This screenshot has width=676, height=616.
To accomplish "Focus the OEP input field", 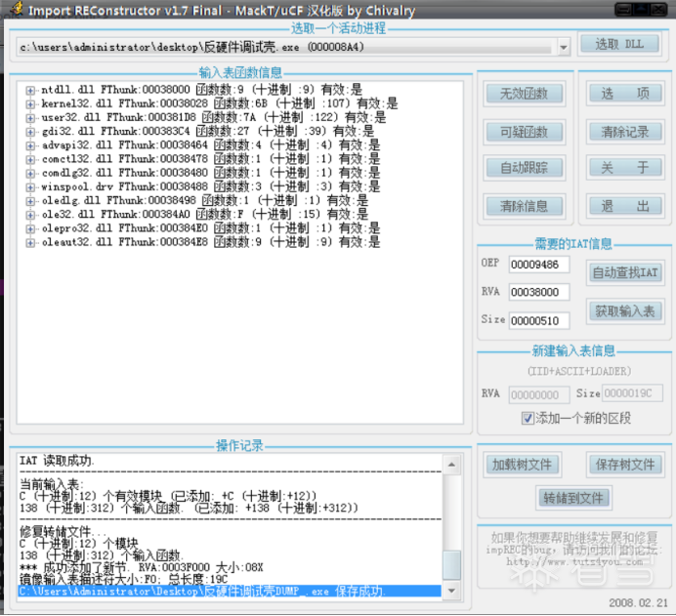I will click(x=539, y=265).
